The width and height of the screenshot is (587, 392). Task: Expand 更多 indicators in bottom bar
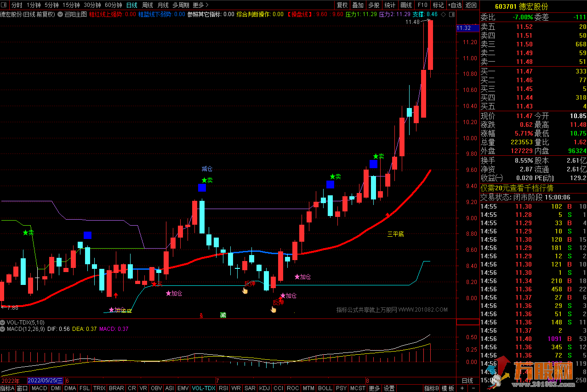[x=374, y=388]
